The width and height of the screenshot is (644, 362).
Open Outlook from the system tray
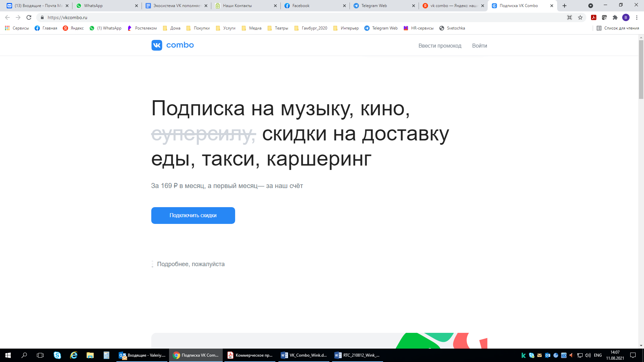point(547,355)
